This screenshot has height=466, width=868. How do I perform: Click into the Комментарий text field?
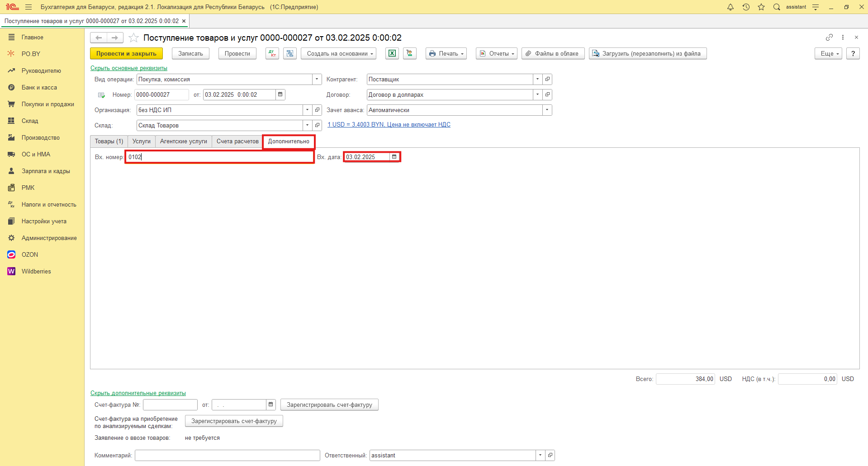[227, 455]
